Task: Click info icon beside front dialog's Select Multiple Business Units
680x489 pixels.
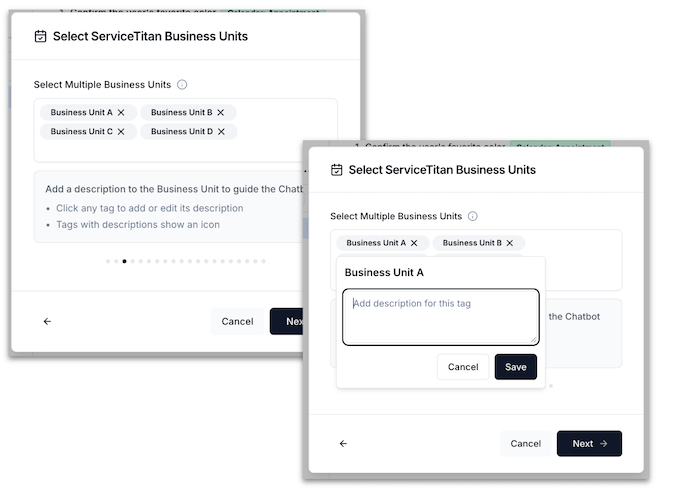Action: (x=473, y=216)
